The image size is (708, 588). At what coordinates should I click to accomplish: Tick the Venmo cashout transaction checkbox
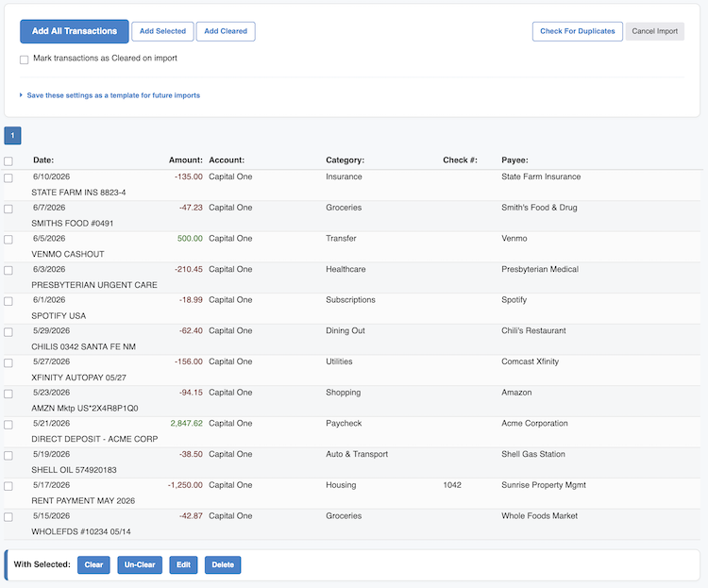point(8,240)
